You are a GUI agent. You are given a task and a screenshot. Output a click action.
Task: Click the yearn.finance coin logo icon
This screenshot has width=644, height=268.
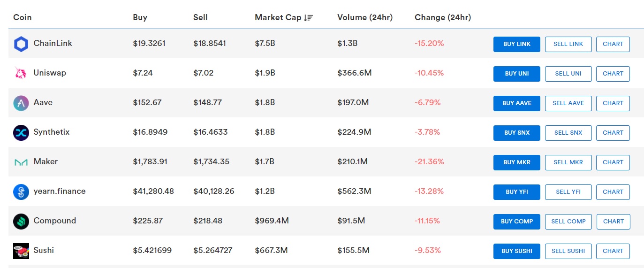21,192
